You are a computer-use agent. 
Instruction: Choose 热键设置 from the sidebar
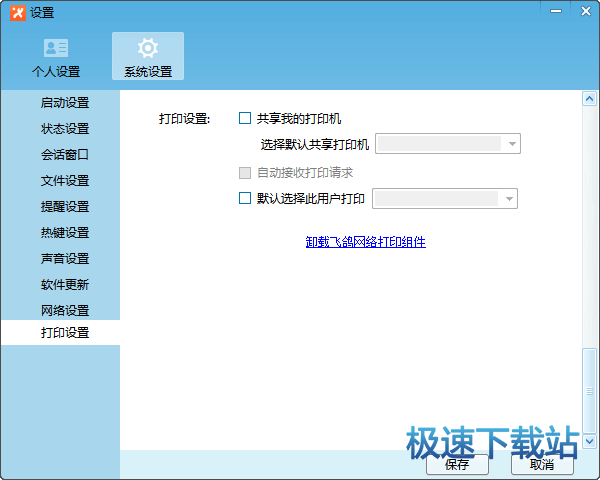pyautogui.click(x=65, y=232)
